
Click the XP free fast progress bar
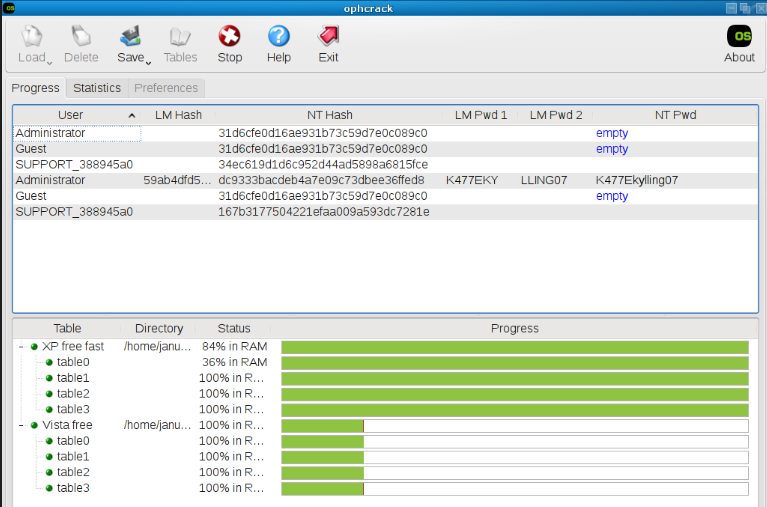pos(514,347)
